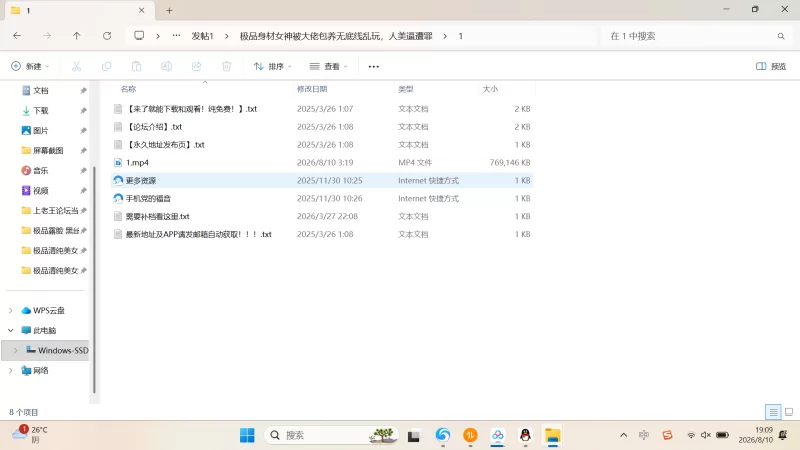Sort by 类型 column header
The width and height of the screenshot is (800, 450).
coord(406,89)
